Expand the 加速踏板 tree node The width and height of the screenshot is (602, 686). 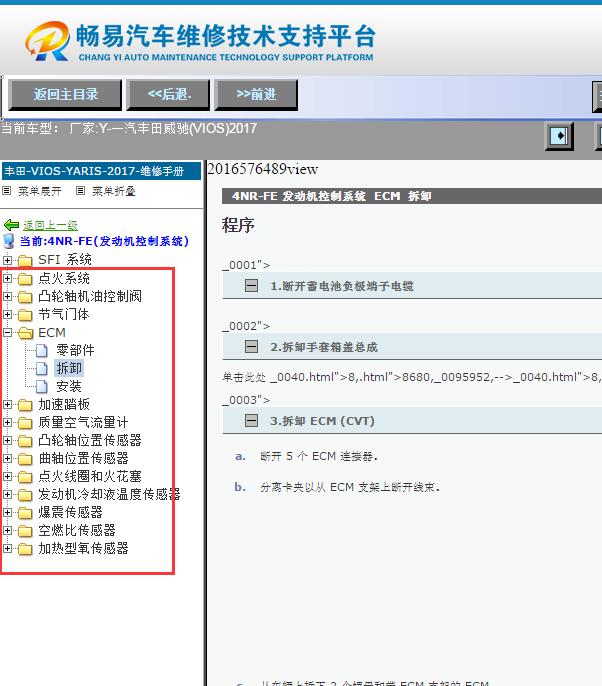[x=7, y=404]
